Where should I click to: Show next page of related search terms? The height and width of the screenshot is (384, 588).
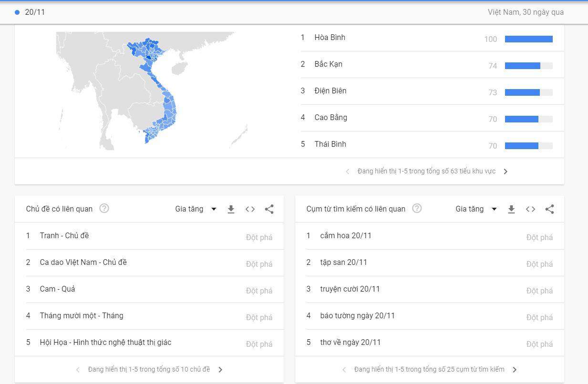(x=515, y=370)
